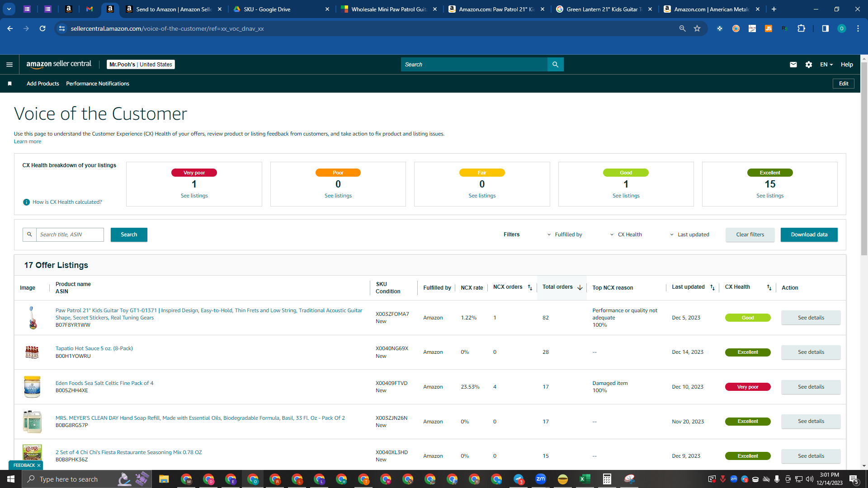Click the Good CX Health badge in Paw Patrol row
This screenshot has height=488, width=868.
(748, 318)
